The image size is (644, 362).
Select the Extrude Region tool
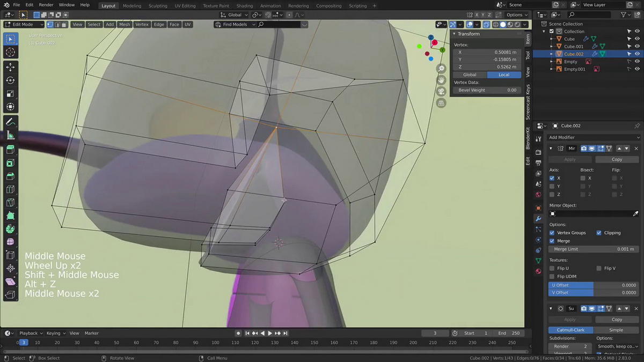tap(10, 150)
